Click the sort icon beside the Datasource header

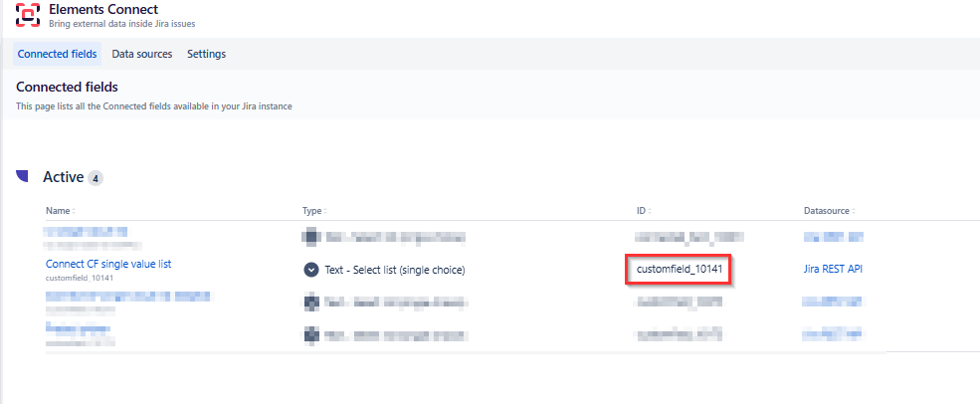(855, 211)
